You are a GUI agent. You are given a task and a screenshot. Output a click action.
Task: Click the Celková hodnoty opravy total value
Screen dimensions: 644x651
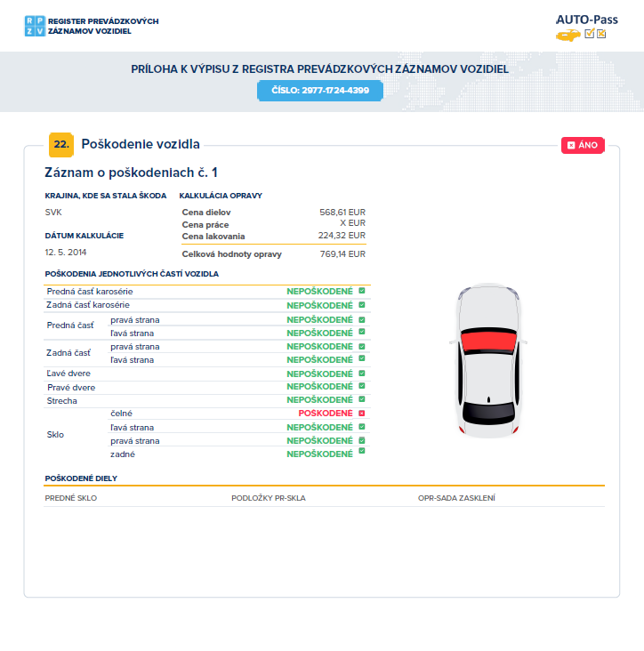[342, 254]
